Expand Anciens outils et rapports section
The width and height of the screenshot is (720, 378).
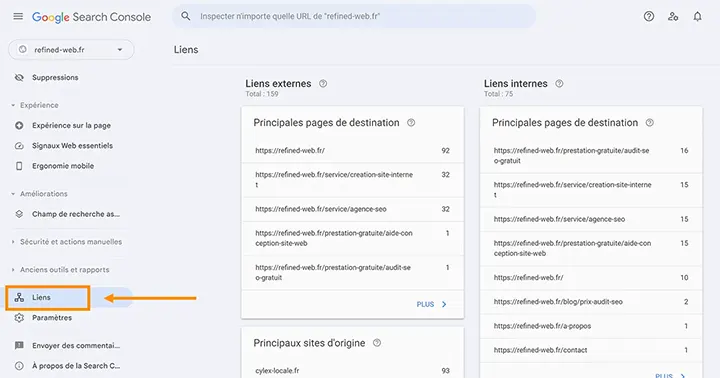tap(60, 270)
